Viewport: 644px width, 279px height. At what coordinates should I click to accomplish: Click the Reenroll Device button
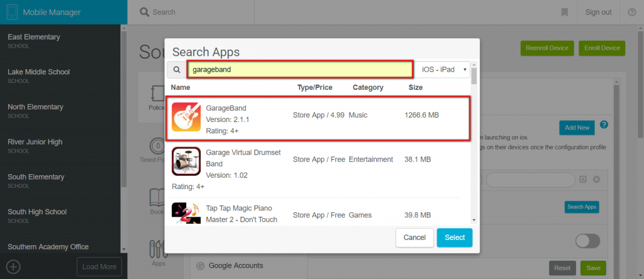tap(548, 48)
